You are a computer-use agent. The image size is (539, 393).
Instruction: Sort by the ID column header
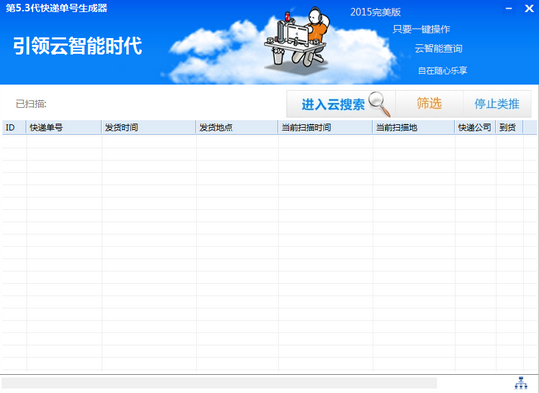pos(14,127)
